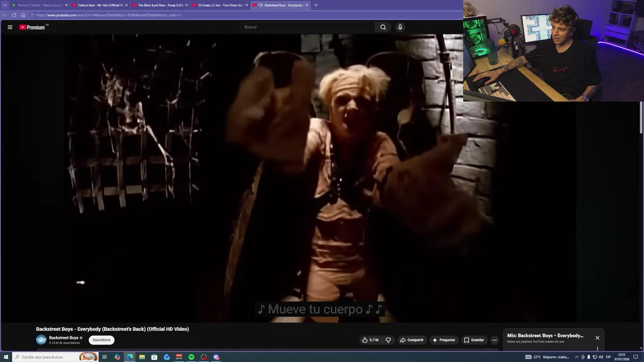Image resolution: width=644 pixels, height=362 pixels.
Task: Subscribe via the Suscribirse button
Action: tap(101, 340)
